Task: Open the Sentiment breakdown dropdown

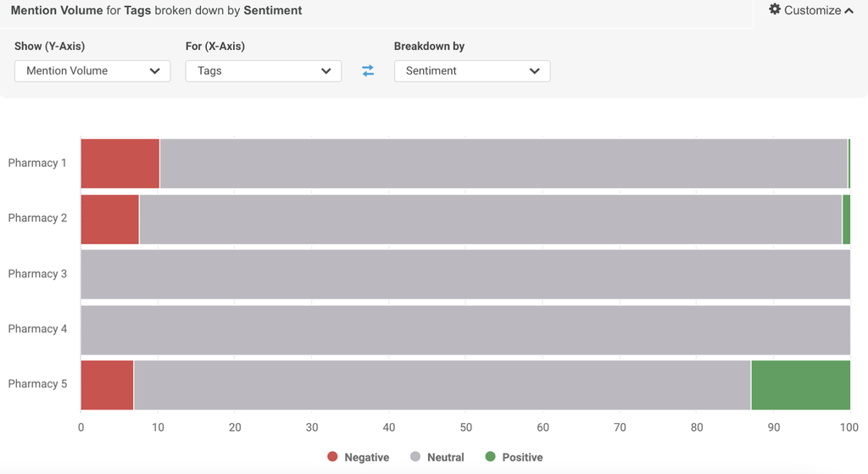Action: click(x=472, y=71)
